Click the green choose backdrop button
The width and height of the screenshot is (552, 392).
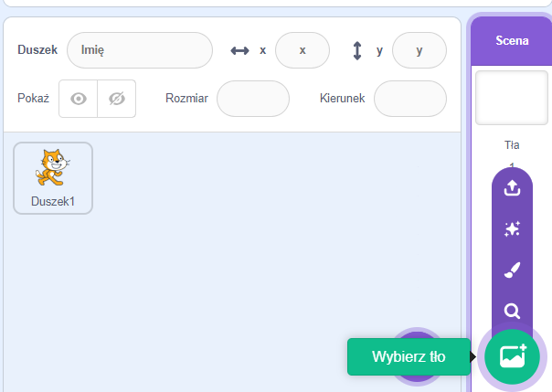pyautogui.click(x=512, y=356)
